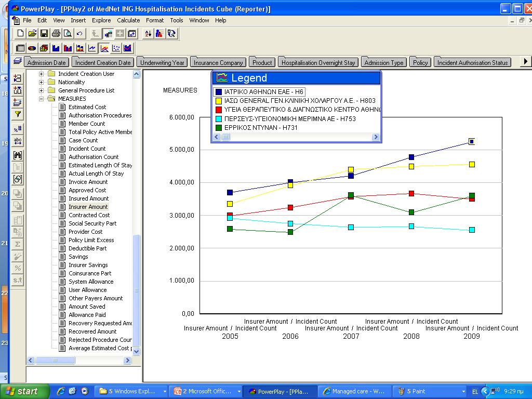Viewport: 532px width, 399px height.
Task: Click the dimension line layers icon
Action: pyautogui.click(x=18, y=61)
